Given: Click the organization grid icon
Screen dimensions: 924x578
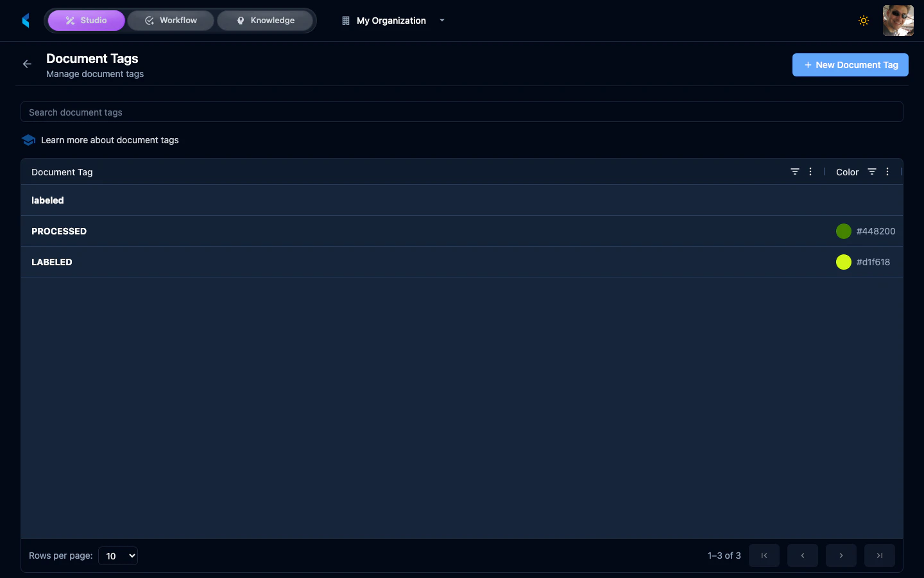Looking at the screenshot, I should click(345, 20).
